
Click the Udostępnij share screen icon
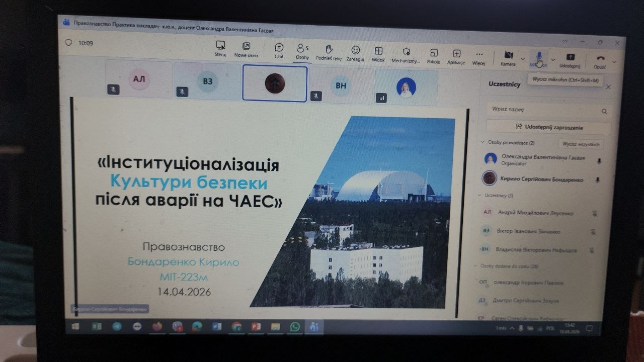pos(570,59)
